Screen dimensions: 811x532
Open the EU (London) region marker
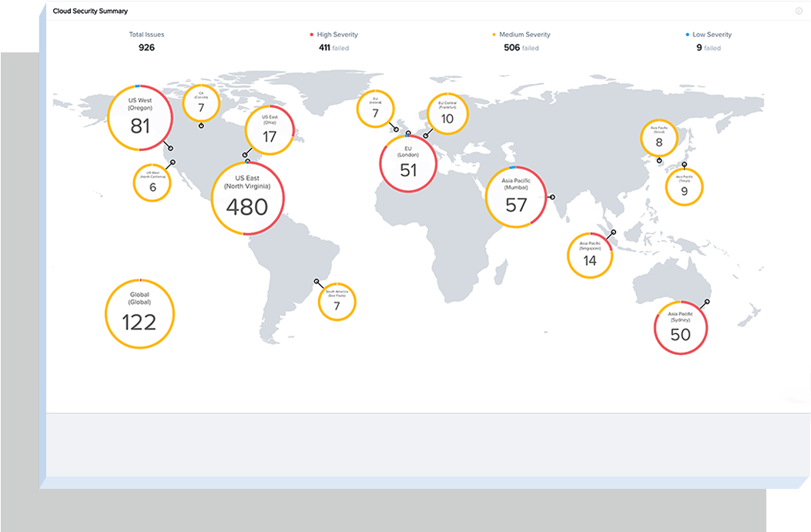[408, 162]
